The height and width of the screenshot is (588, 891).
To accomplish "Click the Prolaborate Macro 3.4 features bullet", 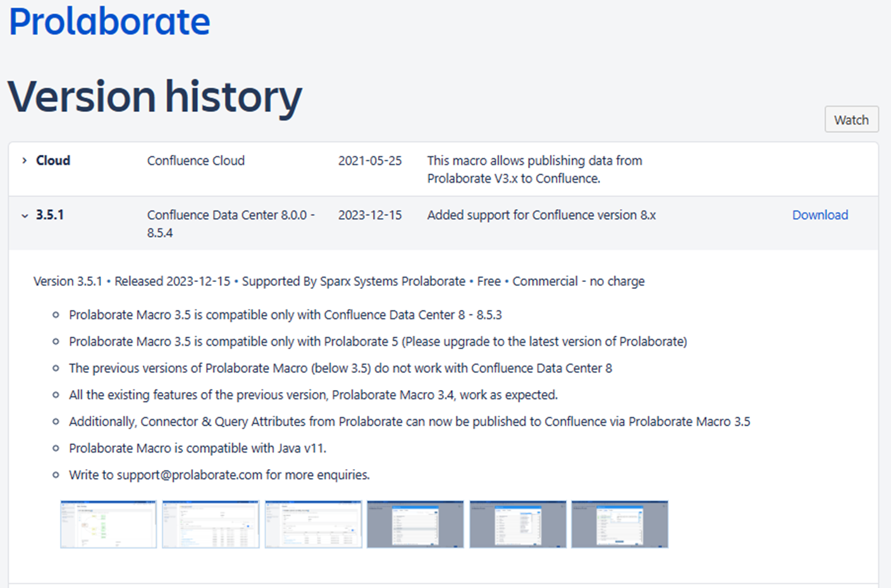I will coord(313,395).
